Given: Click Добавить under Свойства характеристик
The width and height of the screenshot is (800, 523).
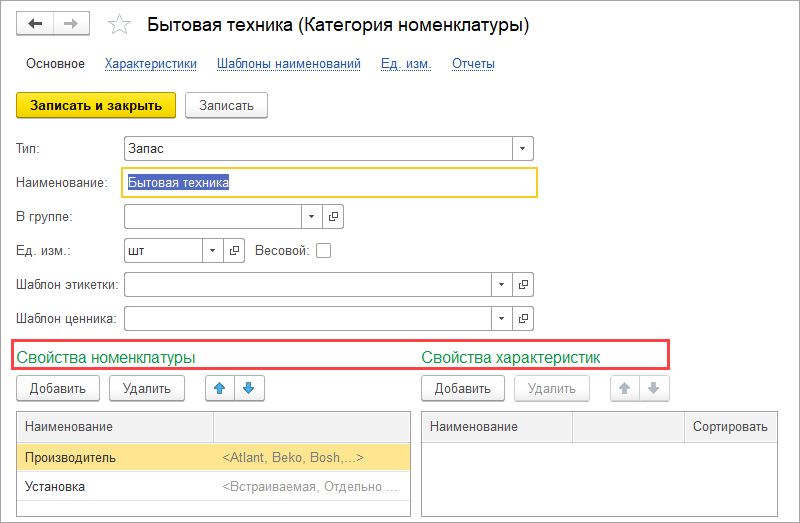Looking at the screenshot, I should [463, 389].
